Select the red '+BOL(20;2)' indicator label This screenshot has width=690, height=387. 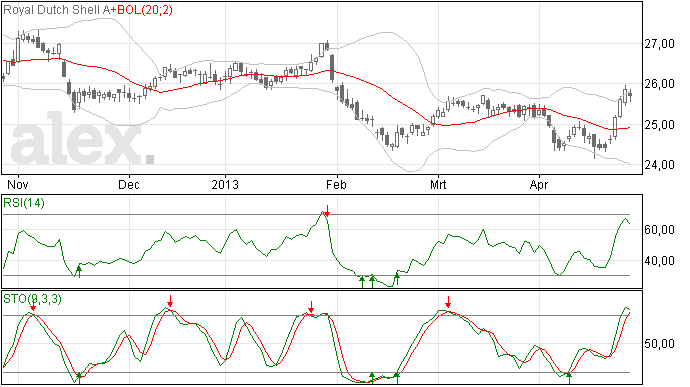coord(141,10)
